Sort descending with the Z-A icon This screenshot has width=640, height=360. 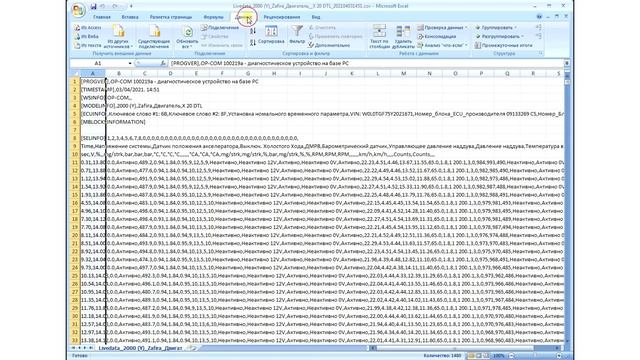[x=253, y=42]
